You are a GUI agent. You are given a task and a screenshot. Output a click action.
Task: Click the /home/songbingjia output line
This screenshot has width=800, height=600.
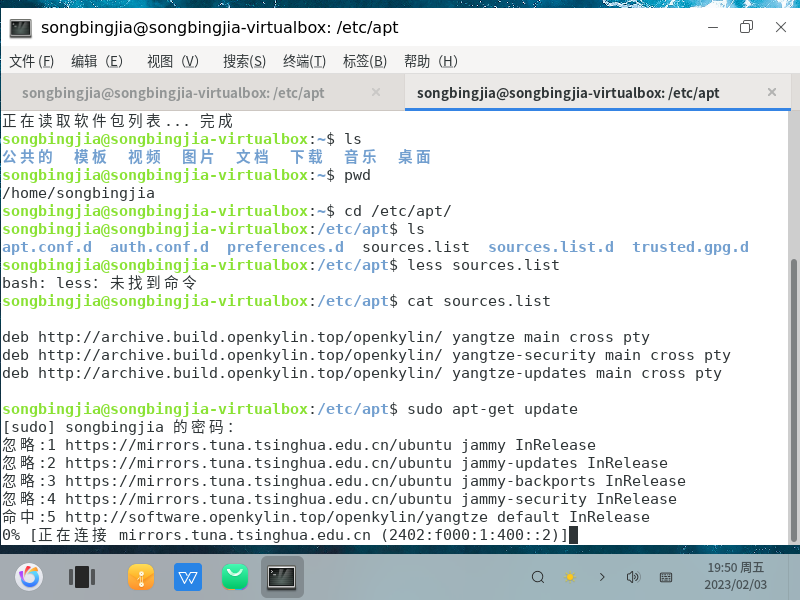click(x=79, y=193)
